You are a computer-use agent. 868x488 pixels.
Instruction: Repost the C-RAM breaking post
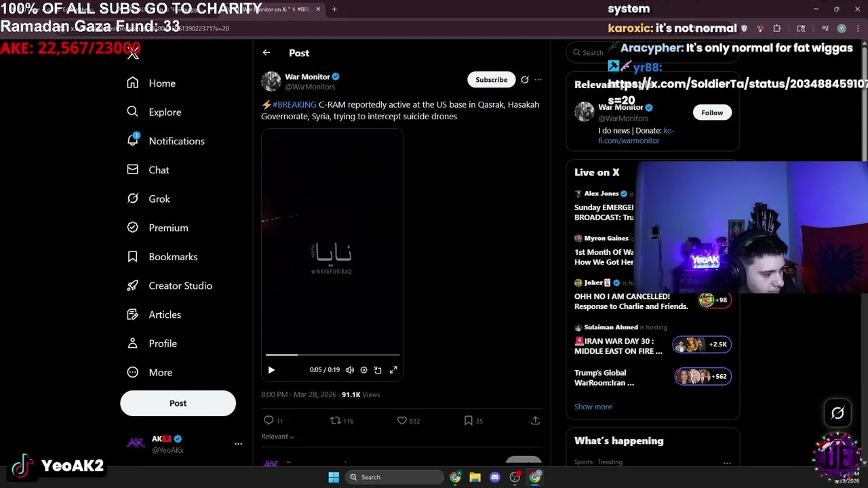(x=335, y=421)
